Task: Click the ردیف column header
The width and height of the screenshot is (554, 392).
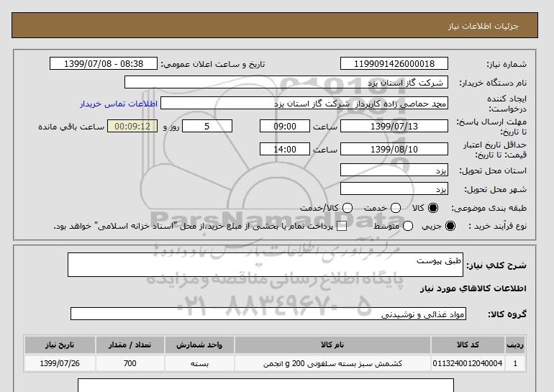Action: pos(515,345)
